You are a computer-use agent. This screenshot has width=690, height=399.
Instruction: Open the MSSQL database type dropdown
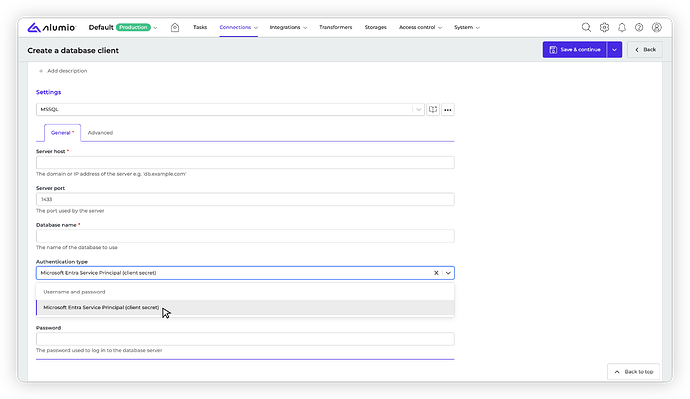tap(230, 110)
